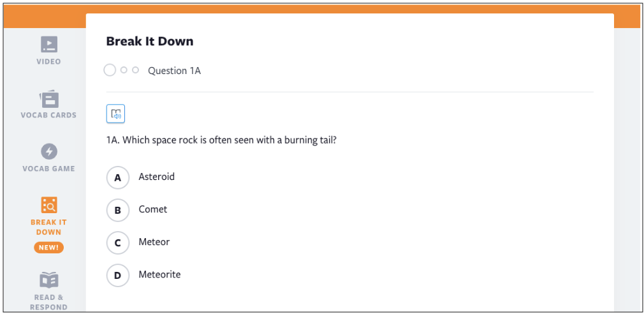Jump to the third progress dot
This screenshot has height=314, width=644.
pyautogui.click(x=135, y=70)
